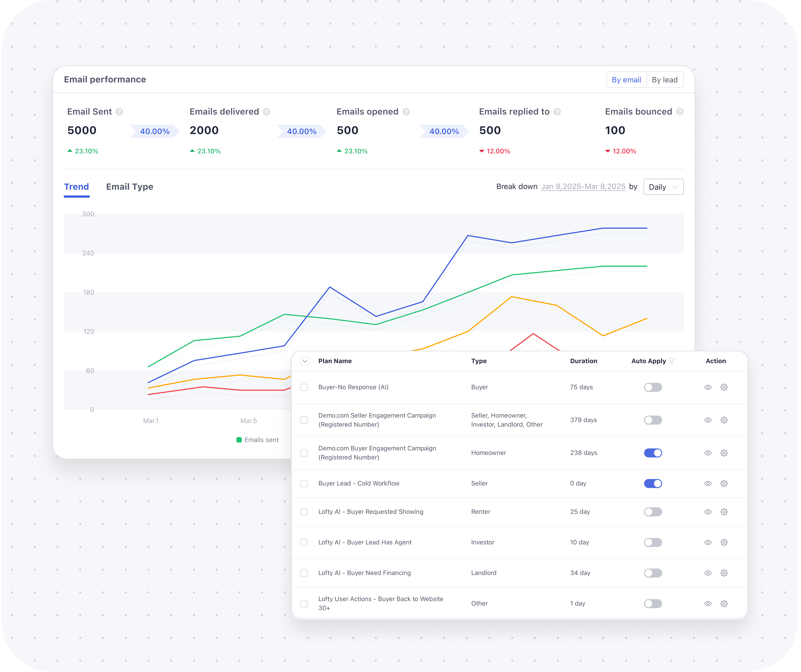The width and height of the screenshot is (801, 672).
Task: Preview Buyer Lead - Cold Workflow eye icon
Action: click(708, 484)
